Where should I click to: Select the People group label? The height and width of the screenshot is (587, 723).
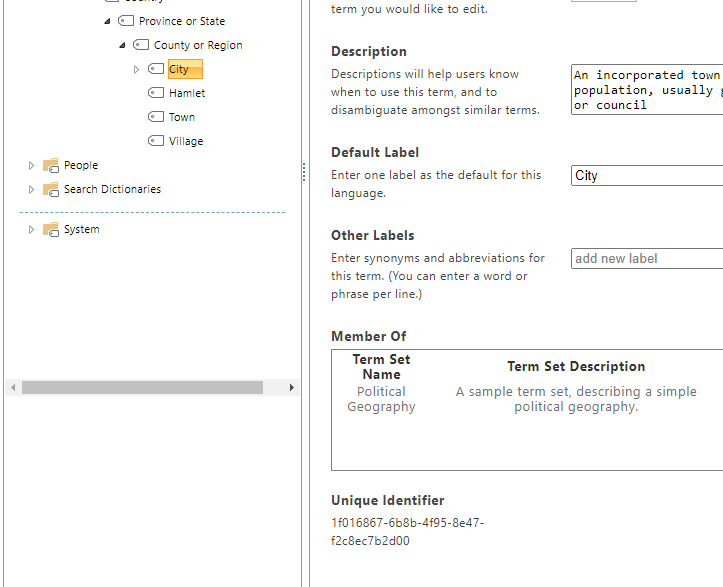(81, 165)
